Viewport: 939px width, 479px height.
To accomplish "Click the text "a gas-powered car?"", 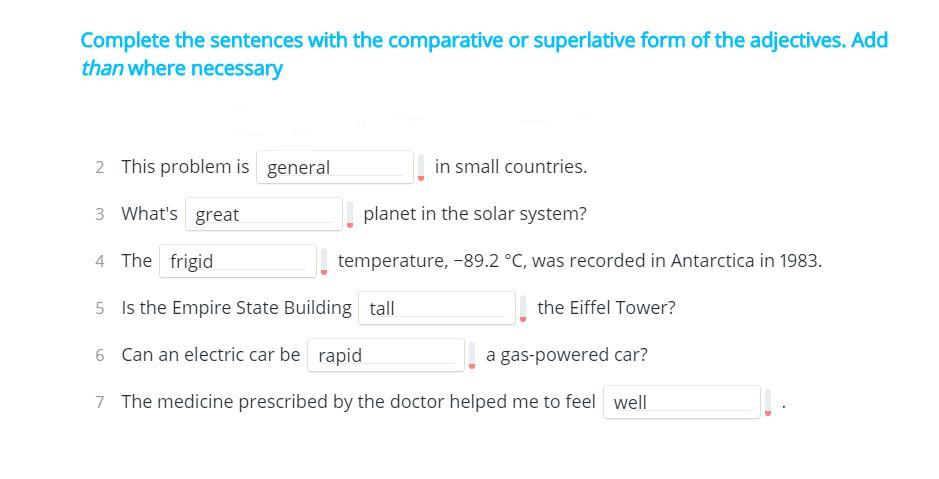I will [x=567, y=355].
